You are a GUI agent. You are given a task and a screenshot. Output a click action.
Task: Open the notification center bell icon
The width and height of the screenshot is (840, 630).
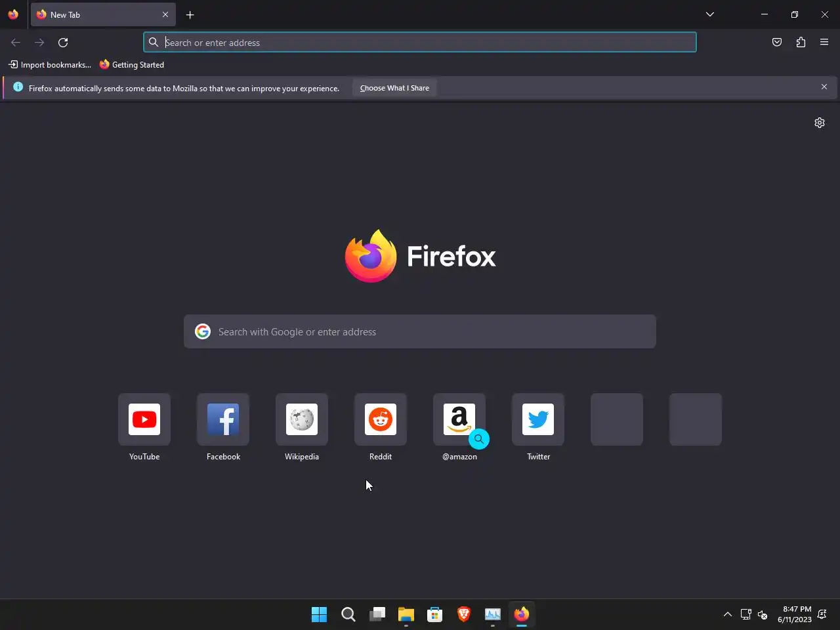(822, 614)
